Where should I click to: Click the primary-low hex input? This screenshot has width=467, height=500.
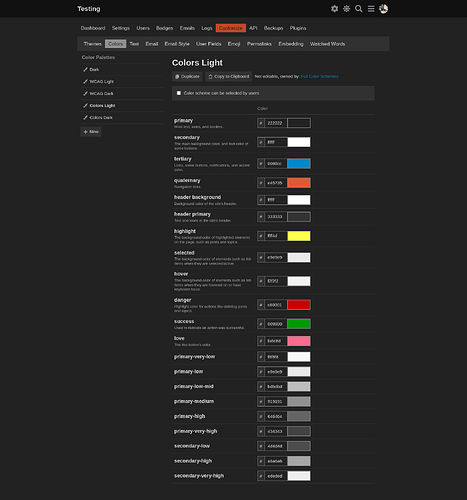[x=276, y=372]
